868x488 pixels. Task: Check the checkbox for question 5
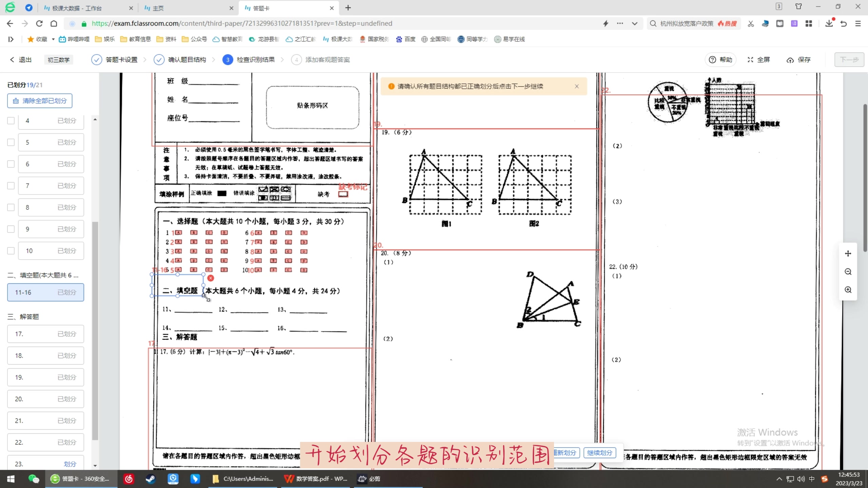click(11, 142)
